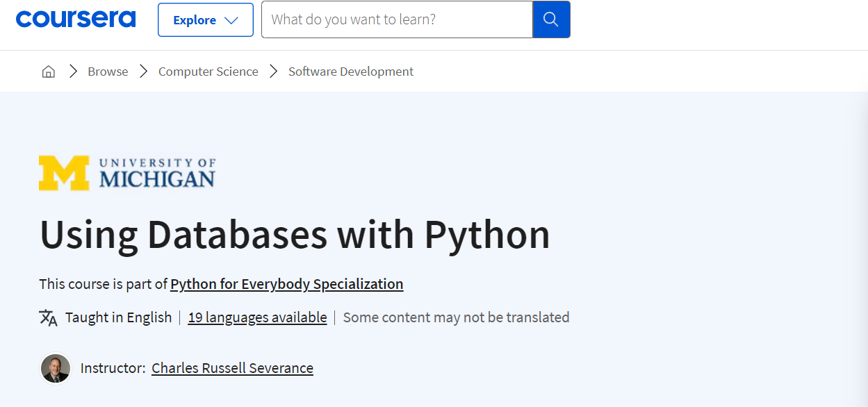Navigate to Computer Science category

tap(208, 71)
